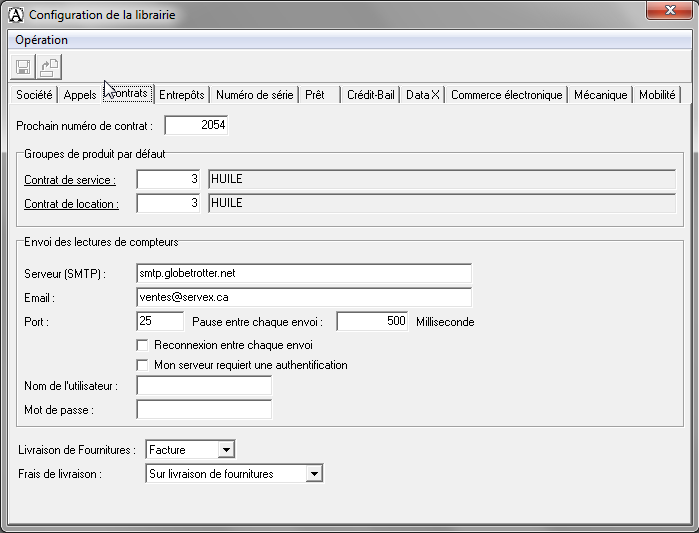Open Livraison de Fournitures dropdown
Image resolution: width=699 pixels, height=533 pixels.
click(x=226, y=450)
